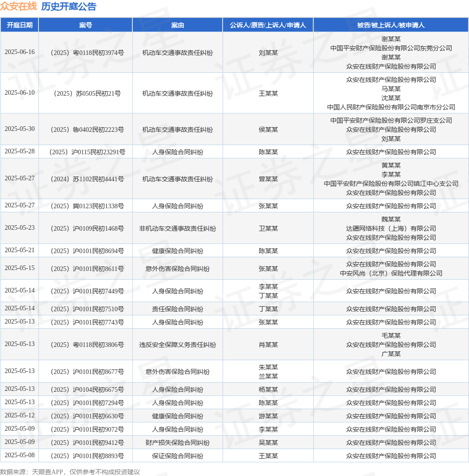Click 非机动车交通事故责任纠纷 case cause
469x476 pixels.
click(178, 228)
